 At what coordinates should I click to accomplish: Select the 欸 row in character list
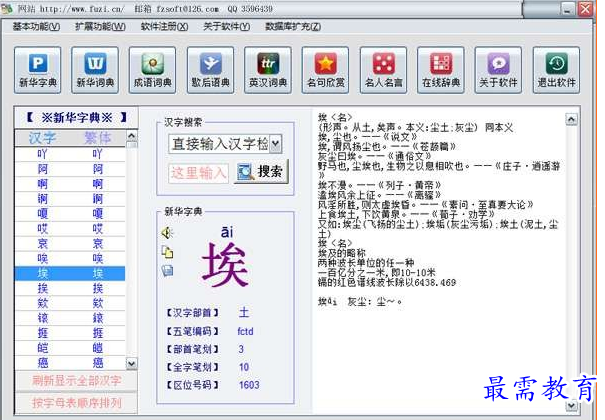click(70, 303)
